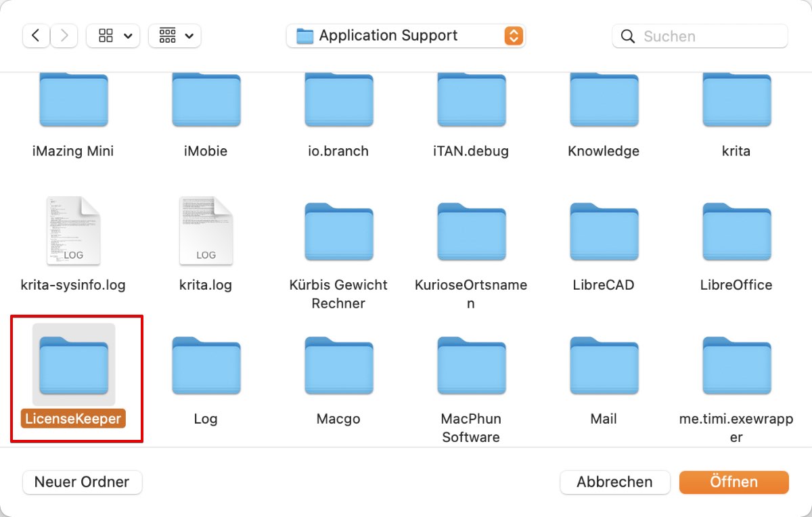Select the iTAN.debug folder icon
This screenshot has width=812, height=517.
coord(471,100)
